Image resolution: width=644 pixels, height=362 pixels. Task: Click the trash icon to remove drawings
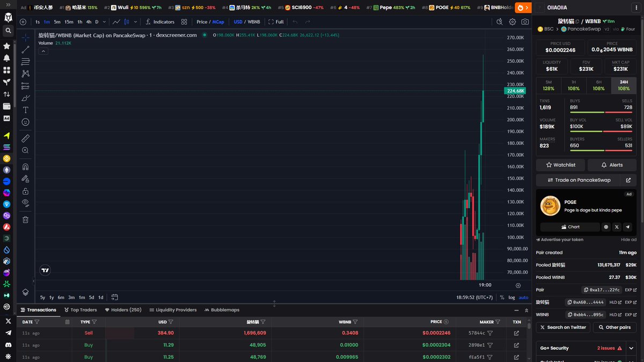point(25,219)
